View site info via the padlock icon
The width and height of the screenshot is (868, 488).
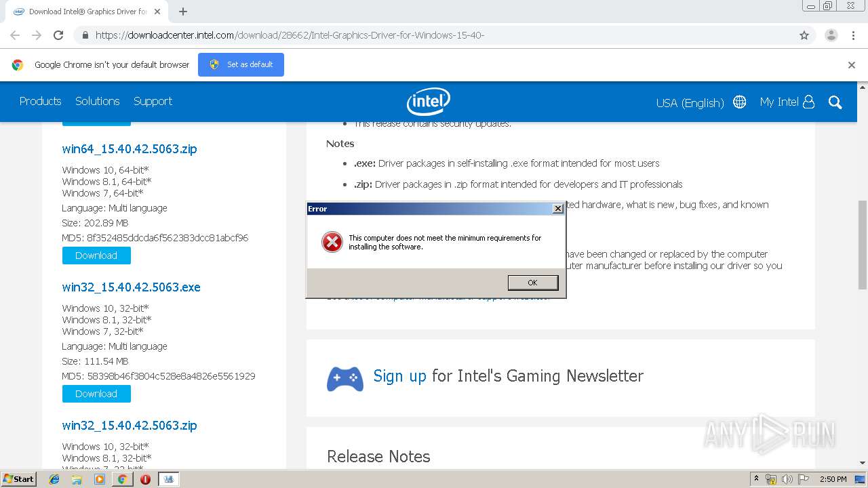(85, 35)
